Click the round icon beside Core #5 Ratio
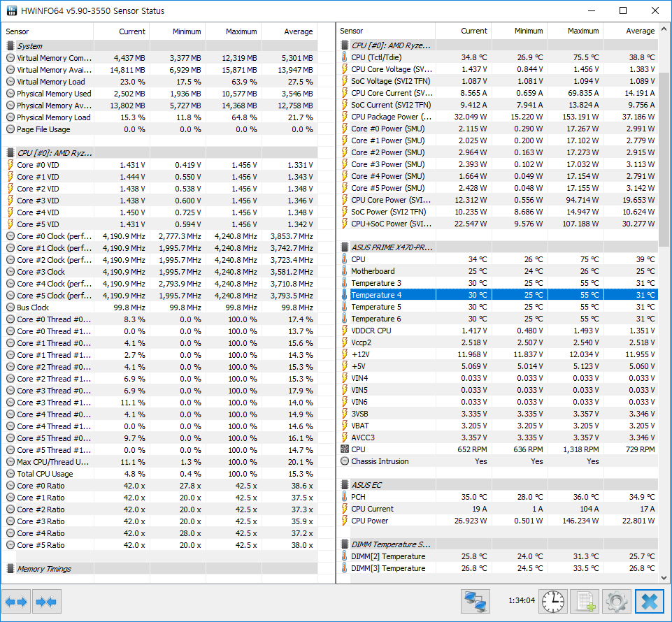Viewport: 672px width, 622px height. click(x=10, y=545)
